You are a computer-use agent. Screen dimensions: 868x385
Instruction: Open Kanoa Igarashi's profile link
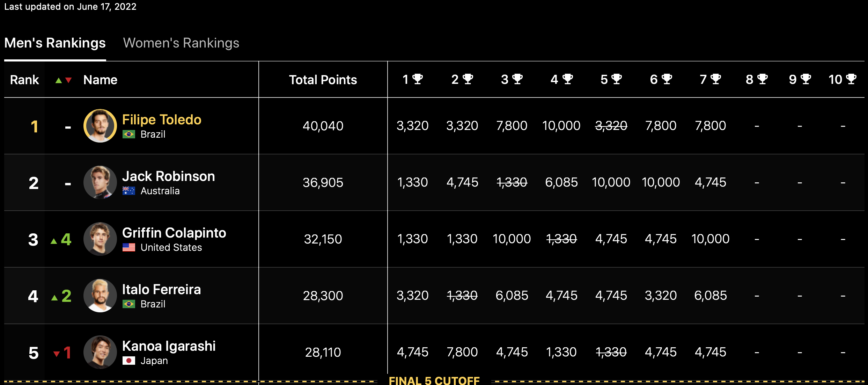(x=169, y=346)
